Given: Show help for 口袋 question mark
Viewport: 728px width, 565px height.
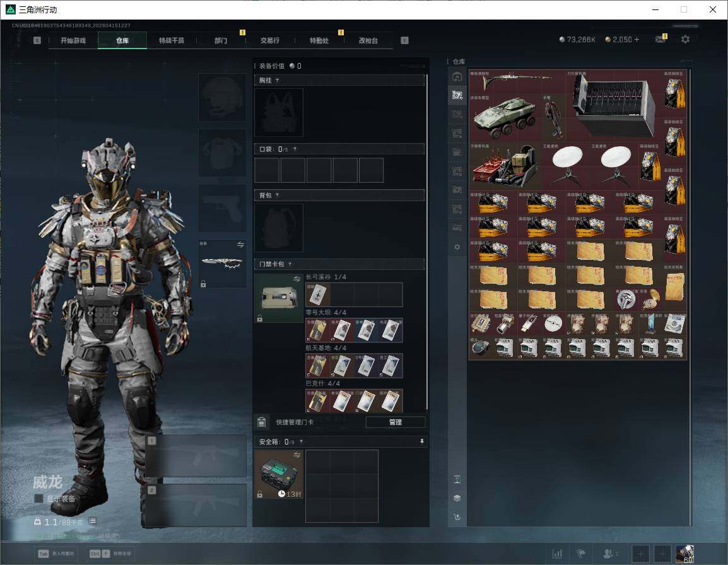Looking at the screenshot, I should coord(295,149).
